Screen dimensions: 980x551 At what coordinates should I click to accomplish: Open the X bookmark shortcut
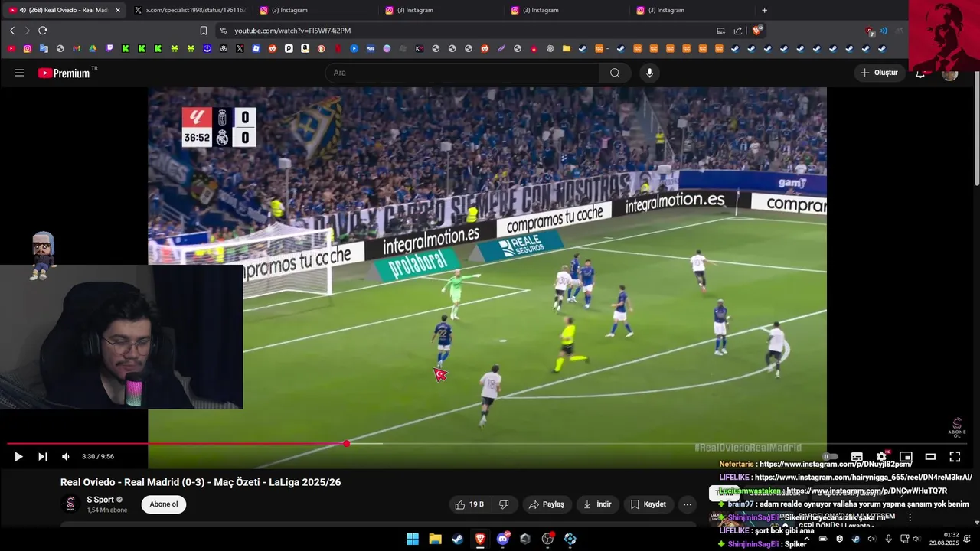click(x=240, y=48)
